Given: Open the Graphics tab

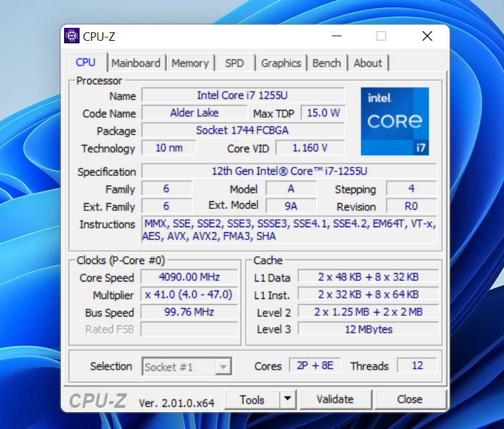Looking at the screenshot, I should pos(281,63).
